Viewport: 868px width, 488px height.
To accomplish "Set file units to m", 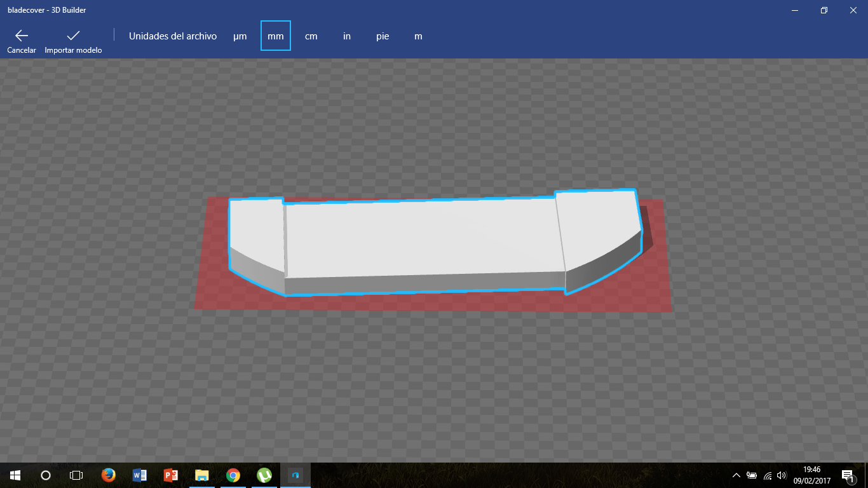I will coord(418,36).
